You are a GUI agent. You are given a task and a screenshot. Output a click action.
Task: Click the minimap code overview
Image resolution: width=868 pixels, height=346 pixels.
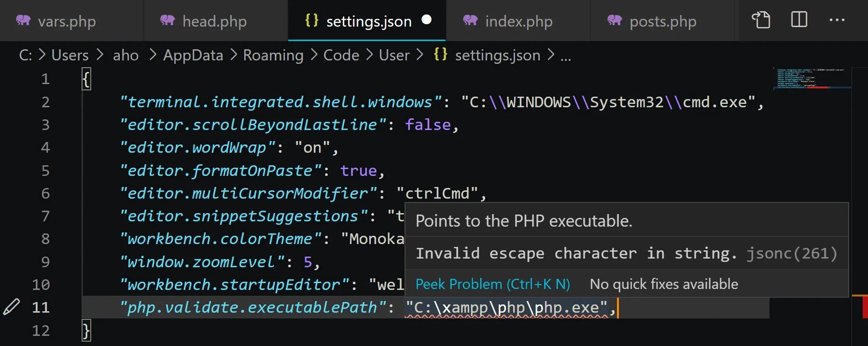tap(812, 78)
